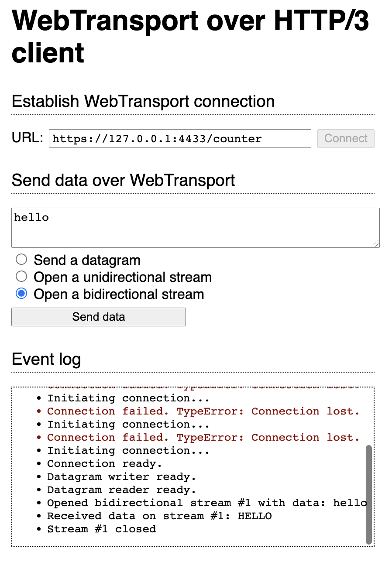Click inside the URL input field
The height and width of the screenshot is (562, 392).
coord(180,138)
